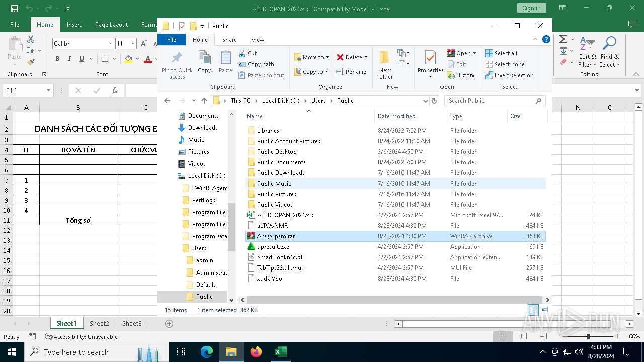Screen dimensions: 644x362
Task: Switch to Explorer View tab
Action: [258, 40]
